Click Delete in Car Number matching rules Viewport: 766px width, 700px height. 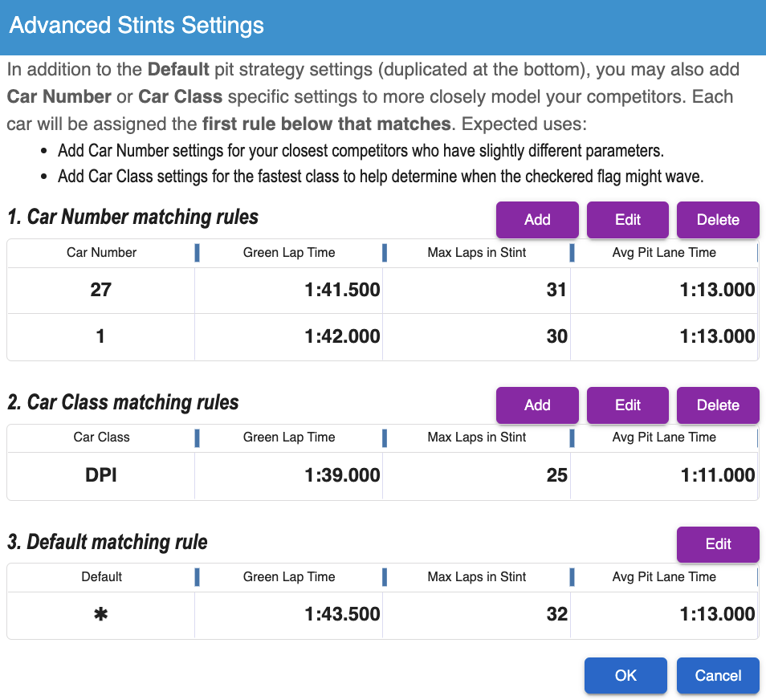pyautogui.click(x=717, y=220)
